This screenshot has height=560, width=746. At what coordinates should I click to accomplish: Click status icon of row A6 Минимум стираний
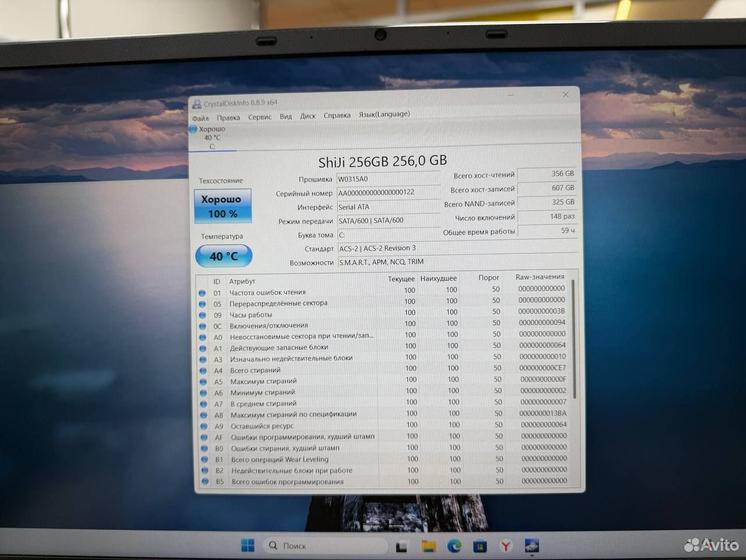pyautogui.click(x=204, y=393)
